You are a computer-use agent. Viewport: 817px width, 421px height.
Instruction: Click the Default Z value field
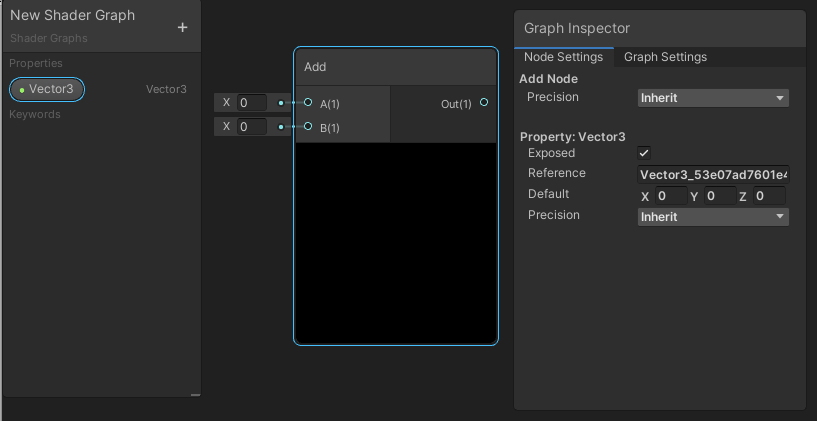pyautogui.click(x=770, y=196)
